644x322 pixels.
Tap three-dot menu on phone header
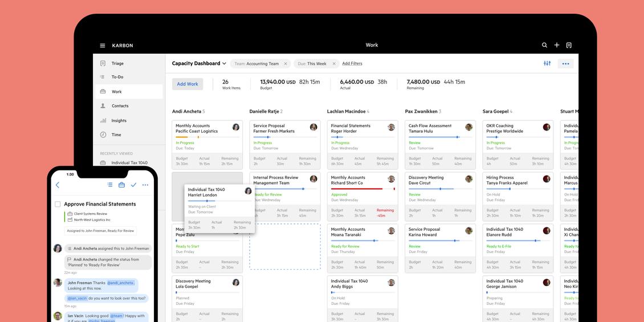click(145, 185)
